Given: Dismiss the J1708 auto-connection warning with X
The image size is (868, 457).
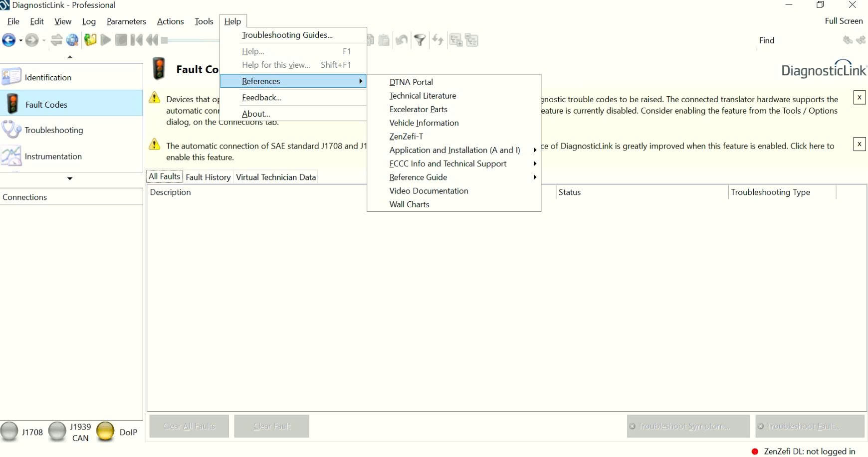Looking at the screenshot, I should point(860,144).
